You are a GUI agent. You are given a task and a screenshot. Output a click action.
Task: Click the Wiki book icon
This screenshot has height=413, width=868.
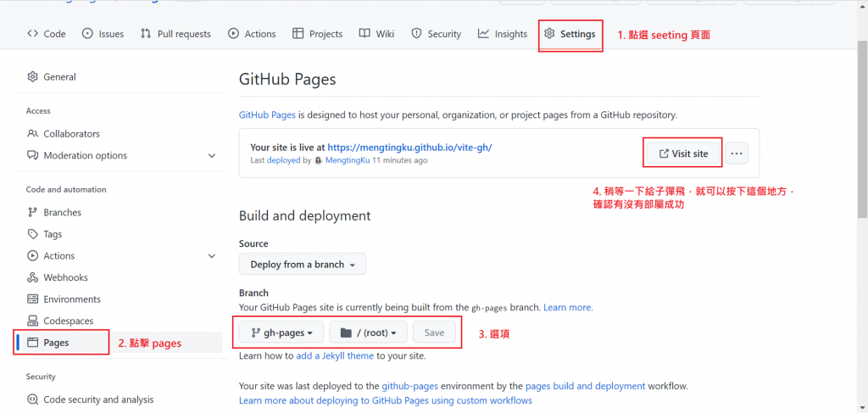tap(364, 34)
